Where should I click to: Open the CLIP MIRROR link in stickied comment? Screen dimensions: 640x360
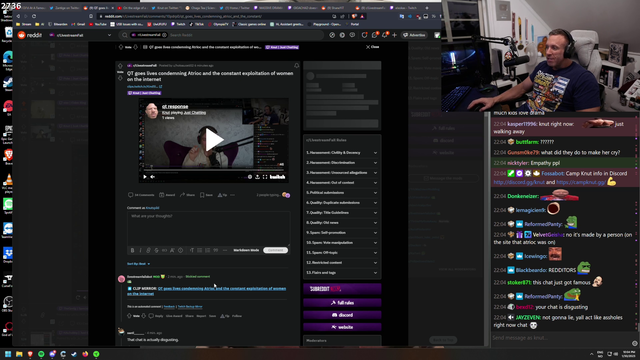pyautogui.click(x=207, y=291)
